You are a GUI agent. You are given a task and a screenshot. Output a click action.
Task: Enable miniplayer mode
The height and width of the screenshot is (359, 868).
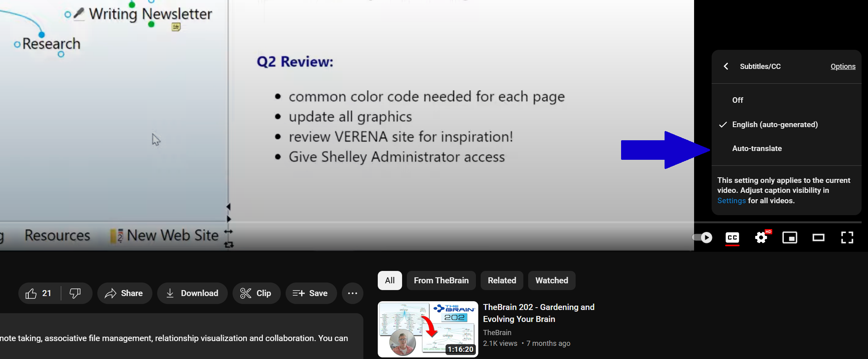[790, 237]
